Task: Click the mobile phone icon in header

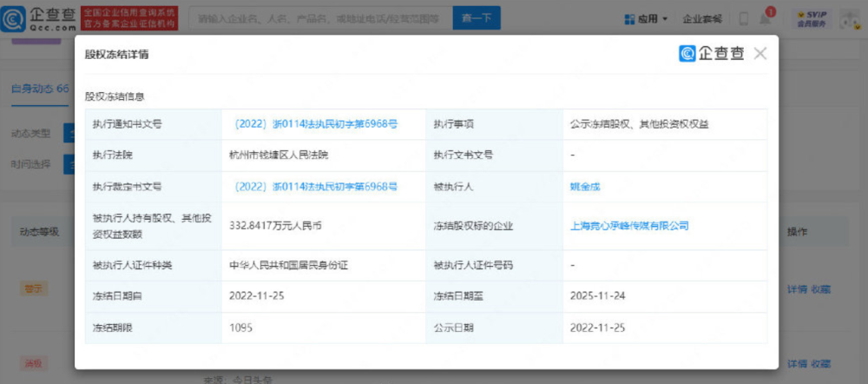Action: pos(744,18)
